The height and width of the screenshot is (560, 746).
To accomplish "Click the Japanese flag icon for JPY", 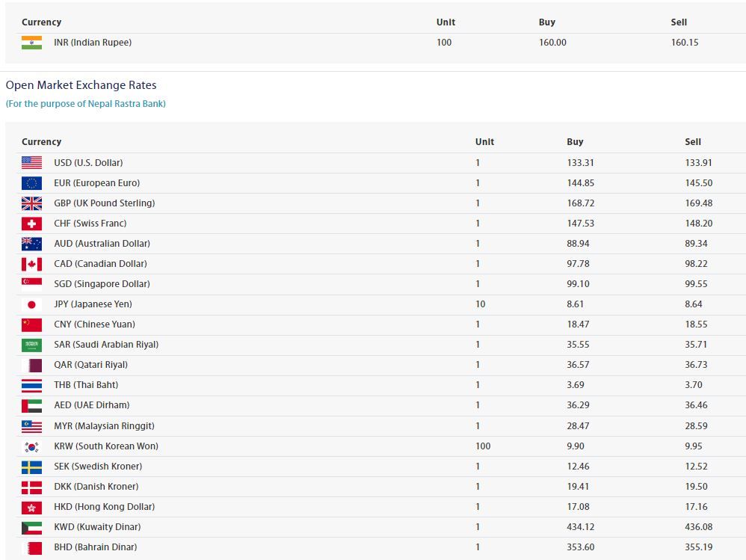I will tap(31, 304).
